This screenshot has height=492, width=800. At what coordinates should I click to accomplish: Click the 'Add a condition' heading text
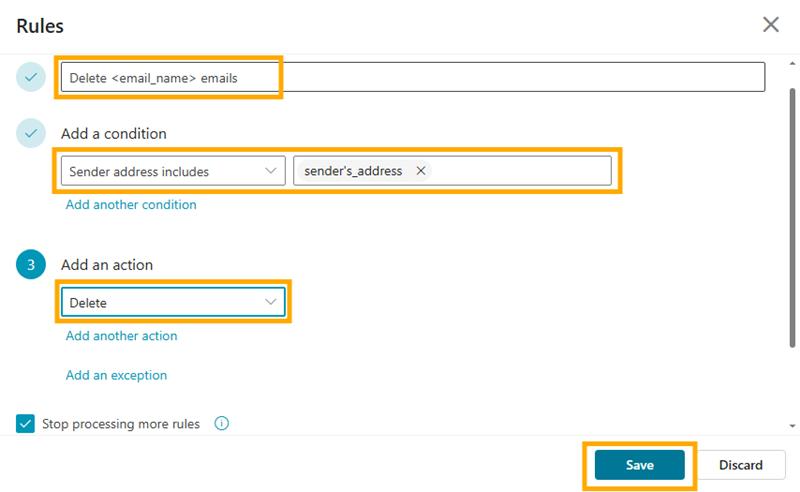tap(114, 134)
